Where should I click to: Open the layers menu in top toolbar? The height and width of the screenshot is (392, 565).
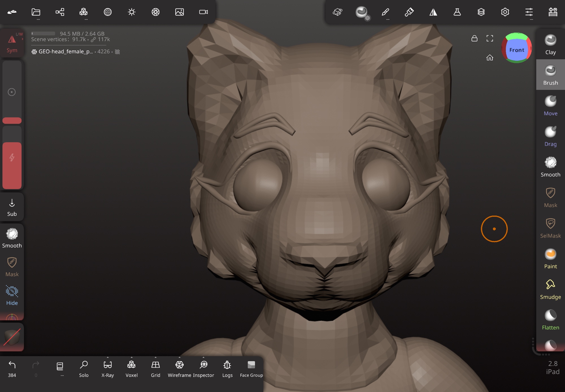coord(481,12)
